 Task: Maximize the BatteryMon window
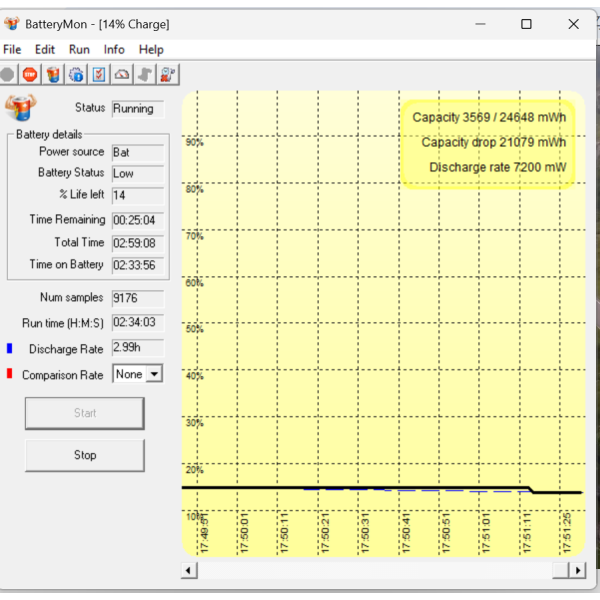point(526,24)
